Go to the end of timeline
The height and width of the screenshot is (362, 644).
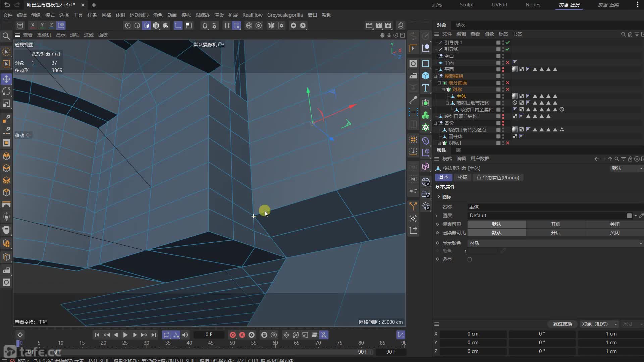(x=154, y=335)
